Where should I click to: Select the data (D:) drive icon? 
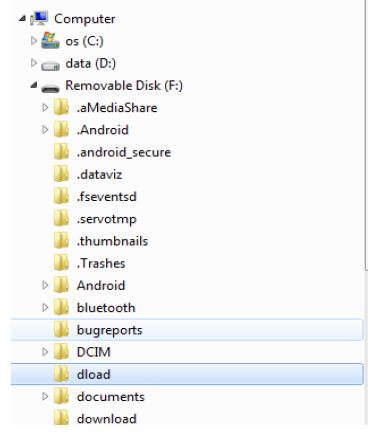click(50, 65)
